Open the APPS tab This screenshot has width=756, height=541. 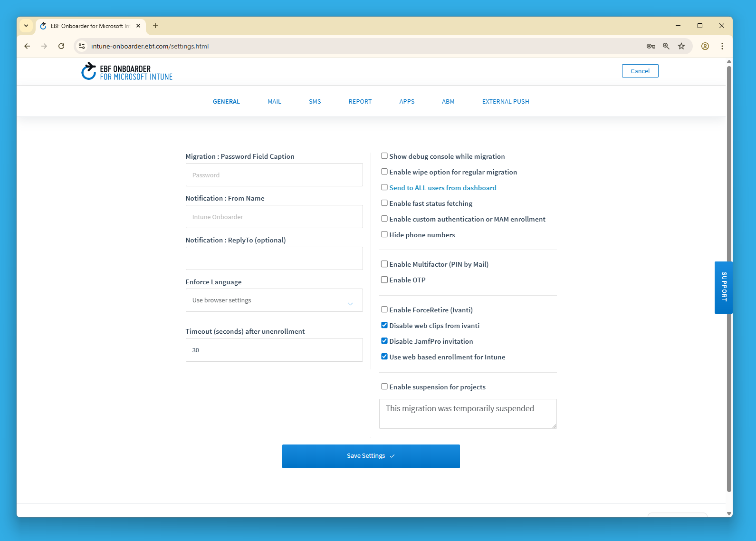click(407, 102)
